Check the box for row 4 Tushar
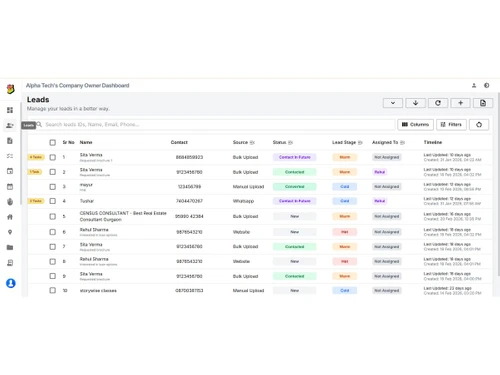The image size is (500, 375). 53,201
